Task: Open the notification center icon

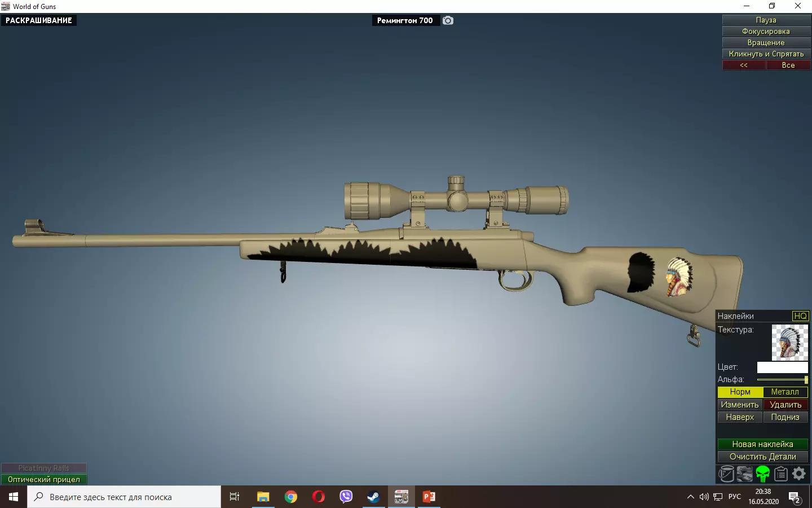Action: pyautogui.click(x=795, y=497)
